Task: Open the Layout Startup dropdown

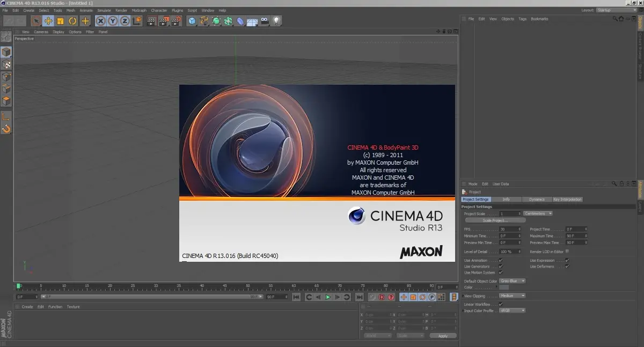Action: click(x=617, y=10)
